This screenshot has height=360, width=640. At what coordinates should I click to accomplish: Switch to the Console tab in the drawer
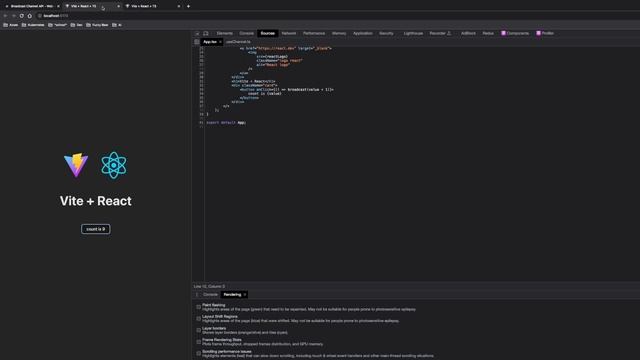211,295
